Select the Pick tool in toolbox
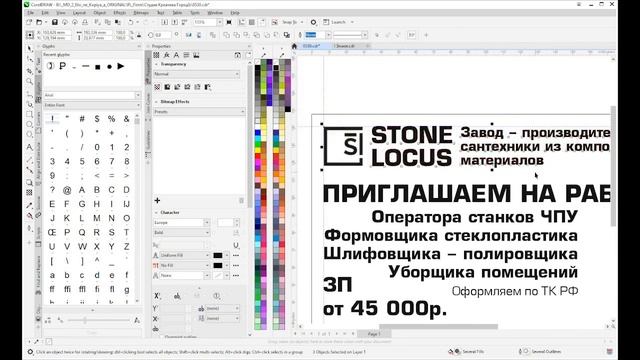The image size is (640, 360). [30, 49]
